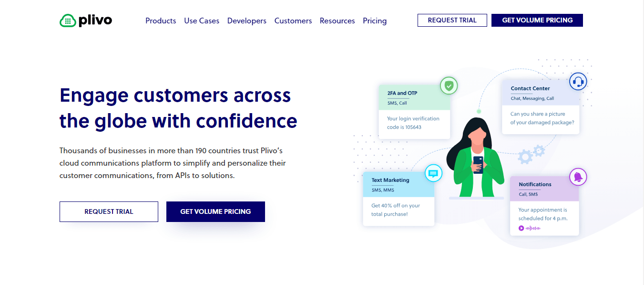Screen dimensions: 644x285
Task: Click GET VOLUME PRICING in the header
Action: pyautogui.click(x=537, y=20)
